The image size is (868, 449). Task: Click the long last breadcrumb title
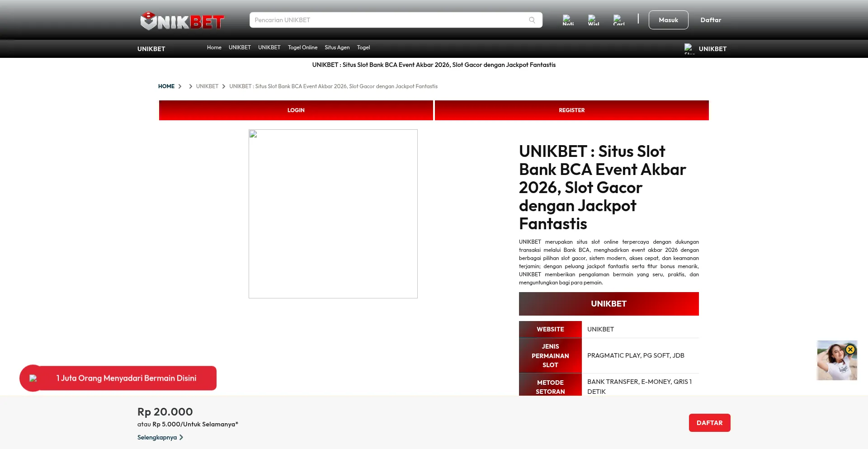click(x=333, y=86)
